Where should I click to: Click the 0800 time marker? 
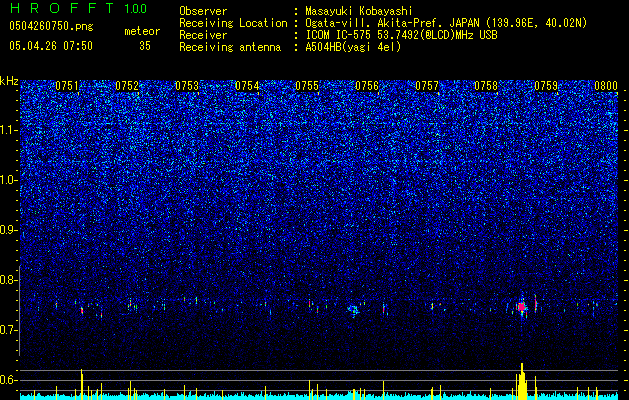tap(606, 86)
